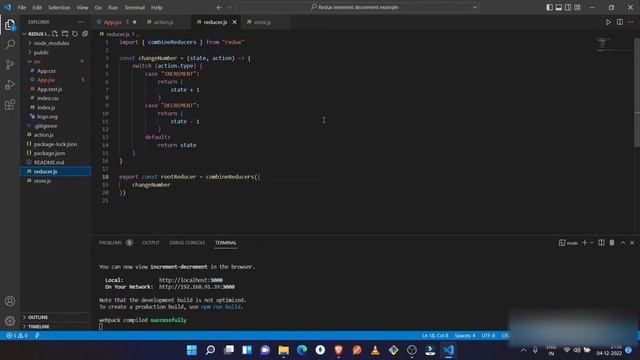Split the terminal panel

pos(601,242)
